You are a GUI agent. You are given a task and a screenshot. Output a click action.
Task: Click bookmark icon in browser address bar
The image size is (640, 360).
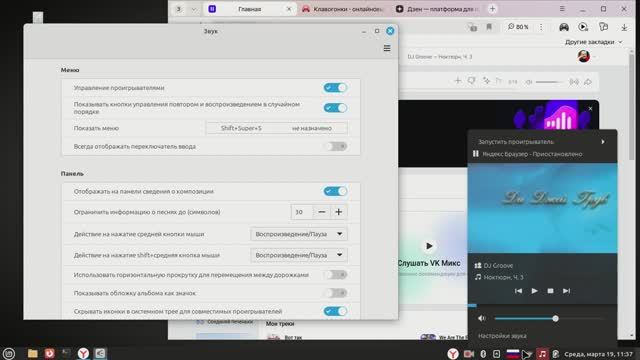[489, 27]
